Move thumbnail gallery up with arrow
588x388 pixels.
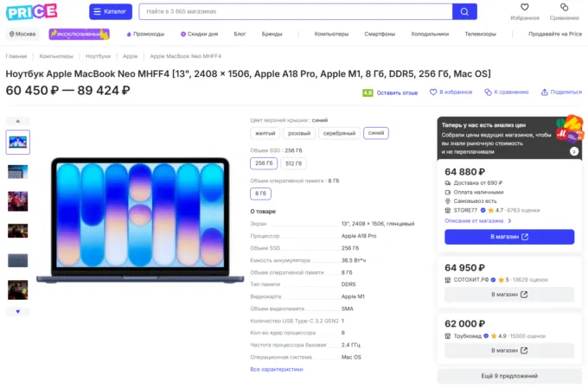point(17,121)
